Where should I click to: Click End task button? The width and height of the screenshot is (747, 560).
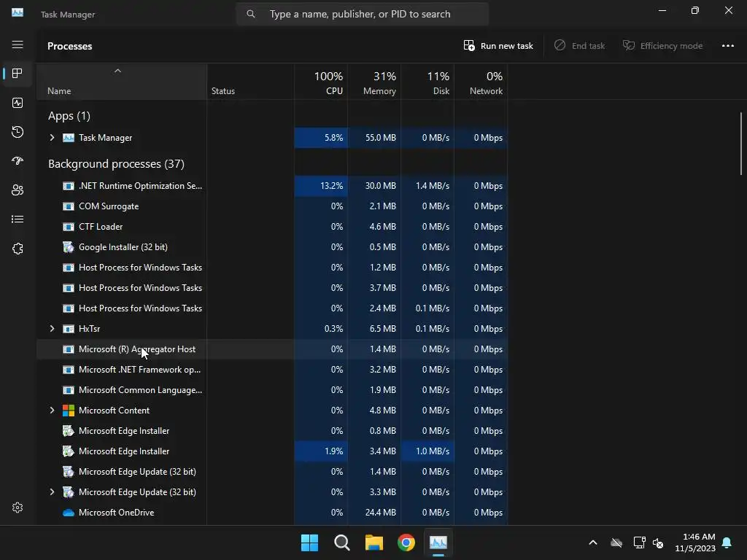coord(580,46)
